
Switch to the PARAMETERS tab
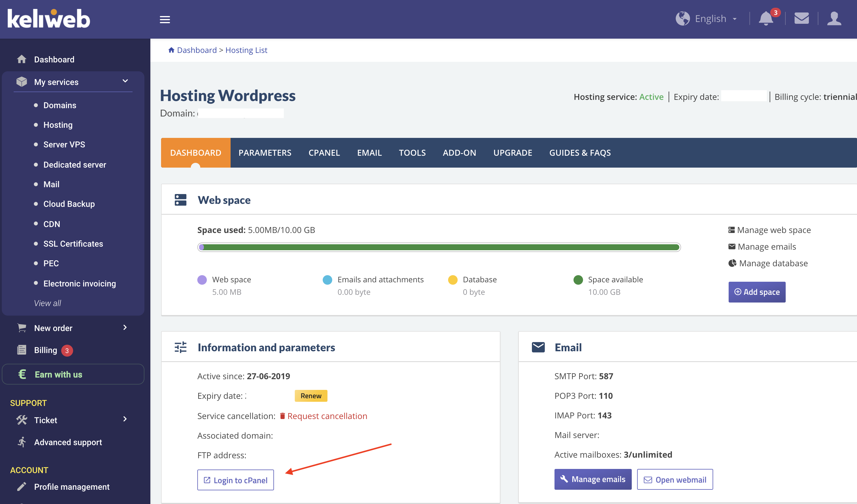(x=265, y=153)
